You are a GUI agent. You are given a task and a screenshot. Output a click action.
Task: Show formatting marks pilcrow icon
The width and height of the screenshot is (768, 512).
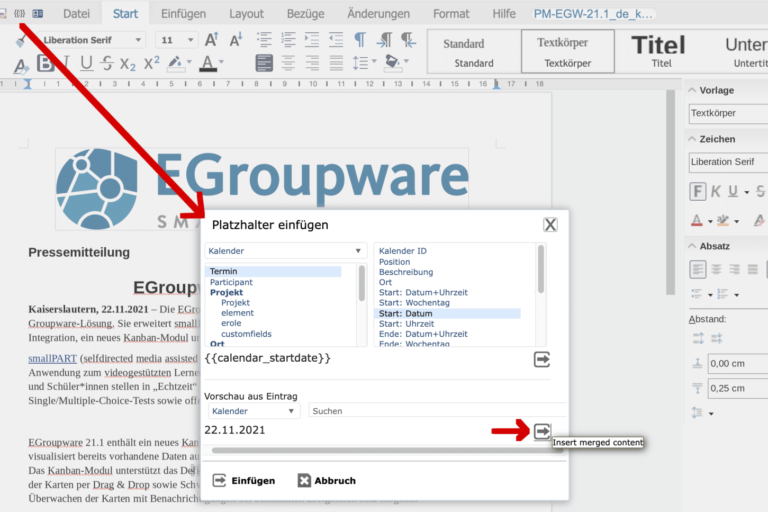(359, 40)
